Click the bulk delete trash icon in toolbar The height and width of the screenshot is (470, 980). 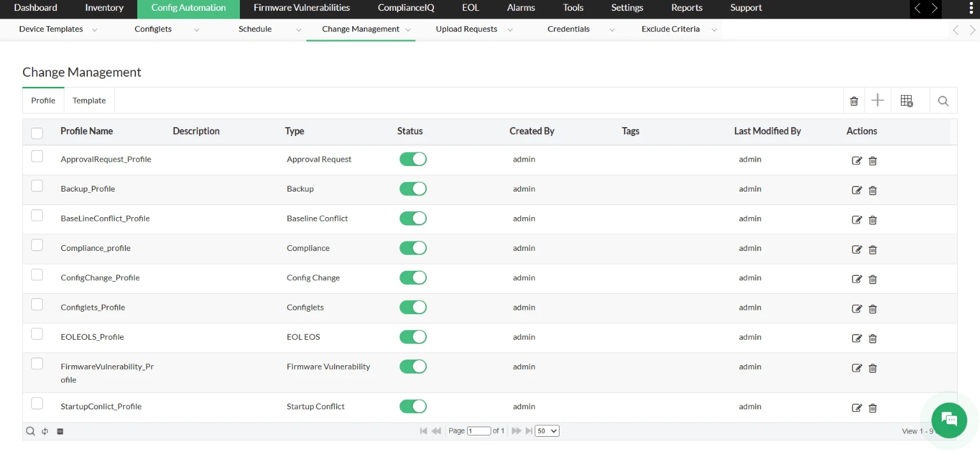854,101
